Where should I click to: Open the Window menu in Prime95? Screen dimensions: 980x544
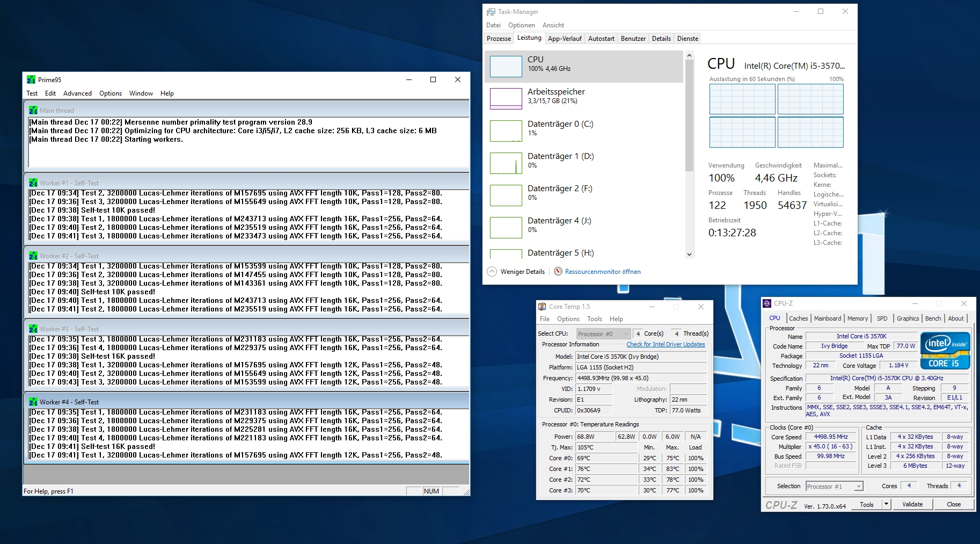click(141, 93)
